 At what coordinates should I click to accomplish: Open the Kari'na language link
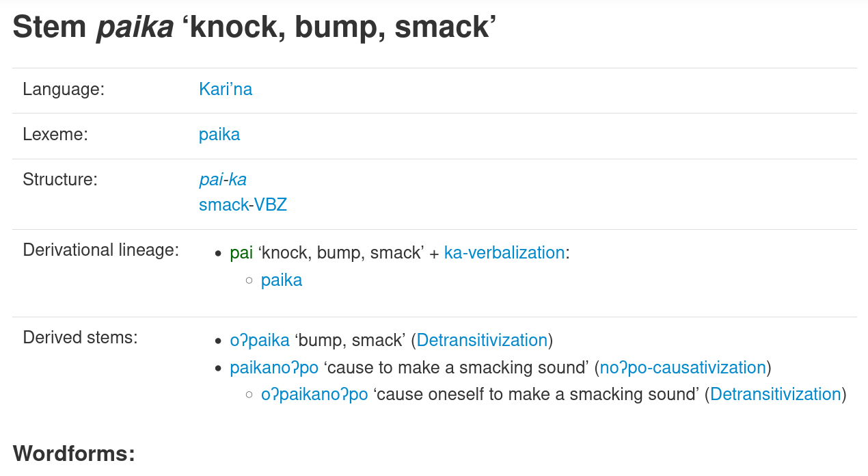(x=226, y=90)
